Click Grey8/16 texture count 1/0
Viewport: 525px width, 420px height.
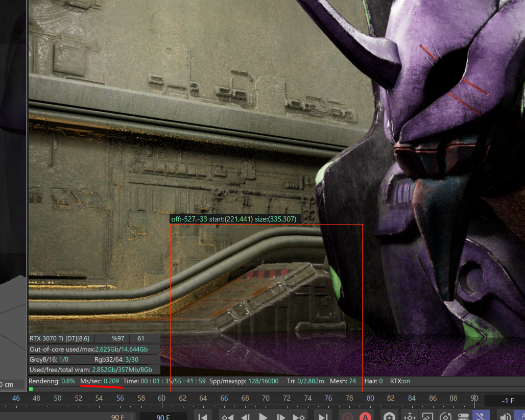(x=64, y=360)
